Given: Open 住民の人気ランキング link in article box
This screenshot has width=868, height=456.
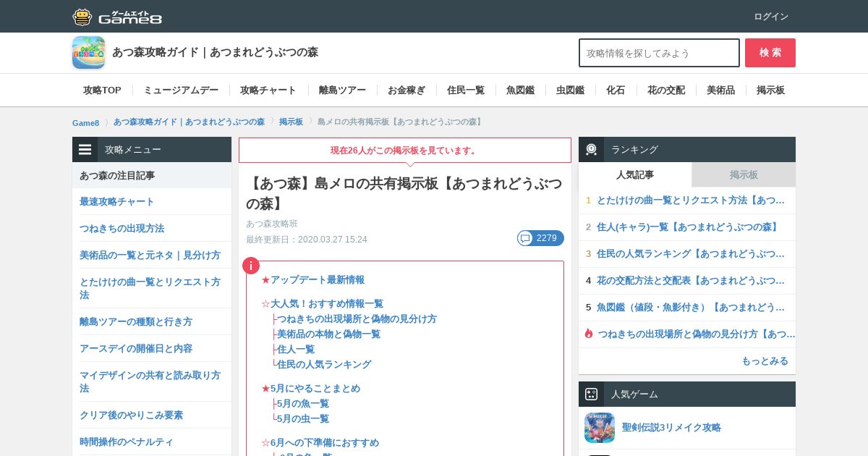Looking at the screenshot, I should click(x=325, y=364).
